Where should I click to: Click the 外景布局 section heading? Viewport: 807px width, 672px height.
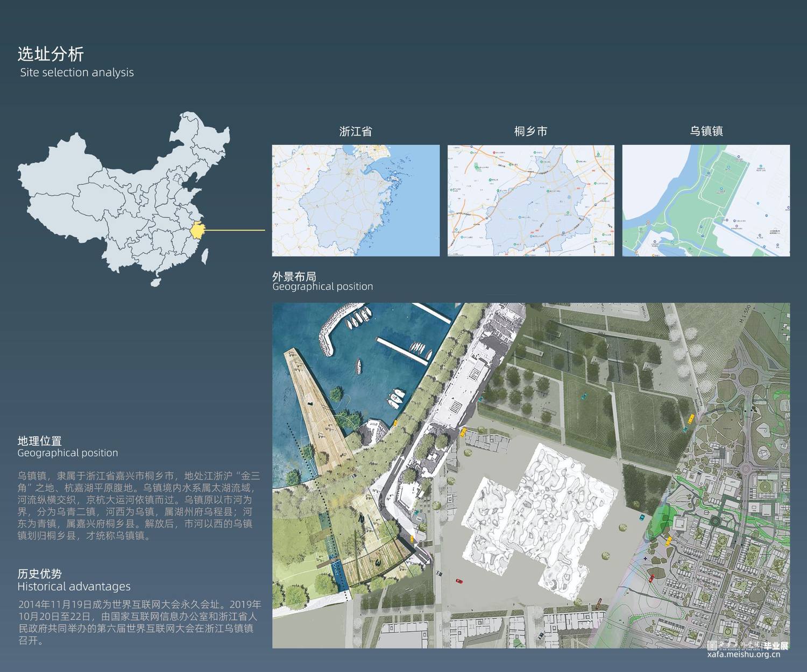click(x=294, y=276)
